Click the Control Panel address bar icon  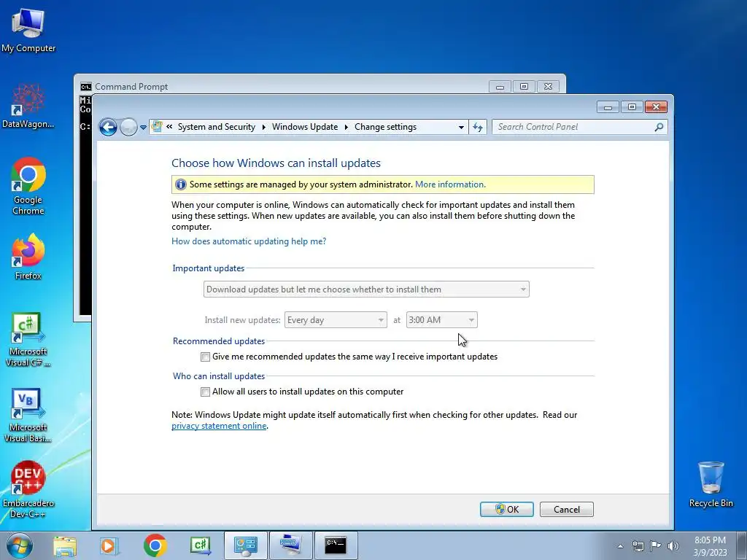point(156,127)
